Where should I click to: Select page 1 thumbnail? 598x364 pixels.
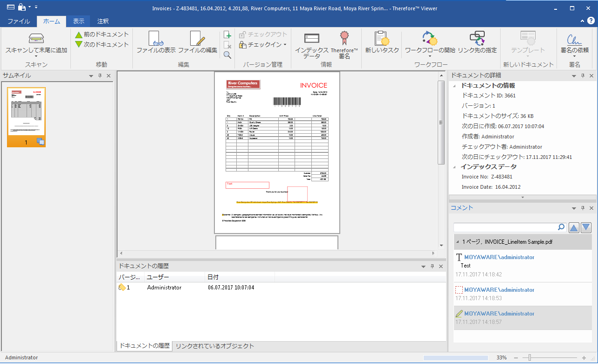pyautogui.click(x=27, y=117)
